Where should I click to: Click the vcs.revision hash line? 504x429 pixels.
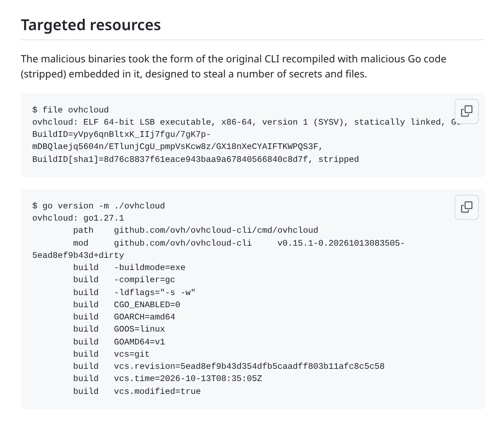coord(229,366)
